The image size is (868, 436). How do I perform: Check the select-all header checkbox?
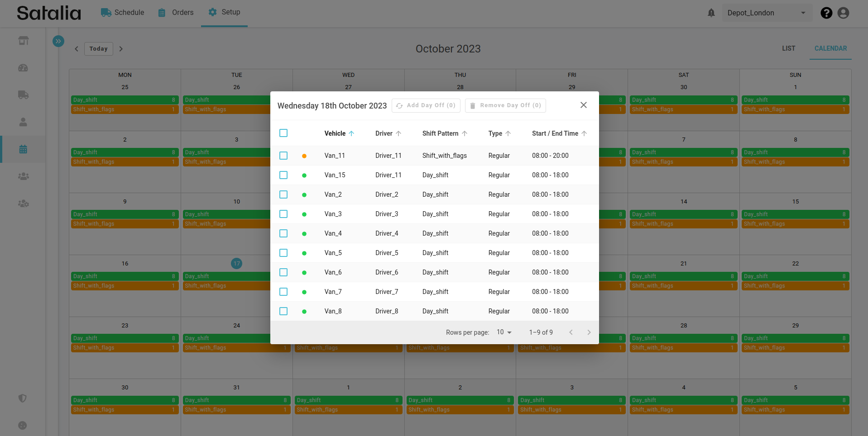click(x=283, y=133)
